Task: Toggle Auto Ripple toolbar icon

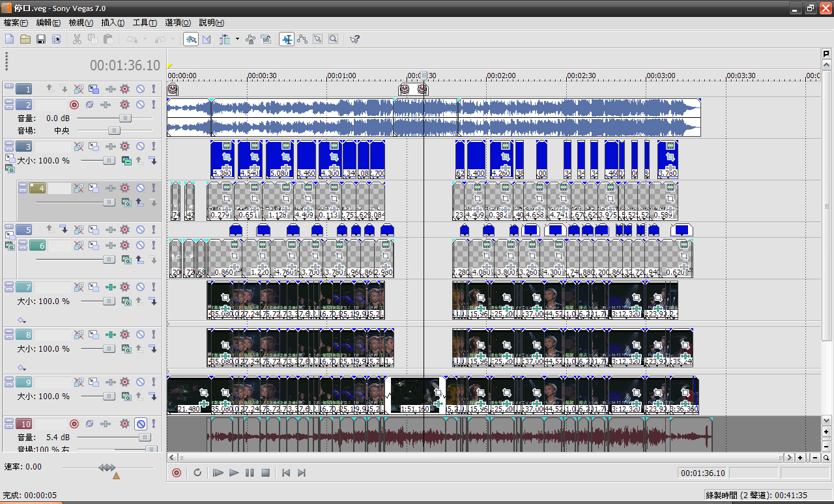Action: tap(225, 39)
